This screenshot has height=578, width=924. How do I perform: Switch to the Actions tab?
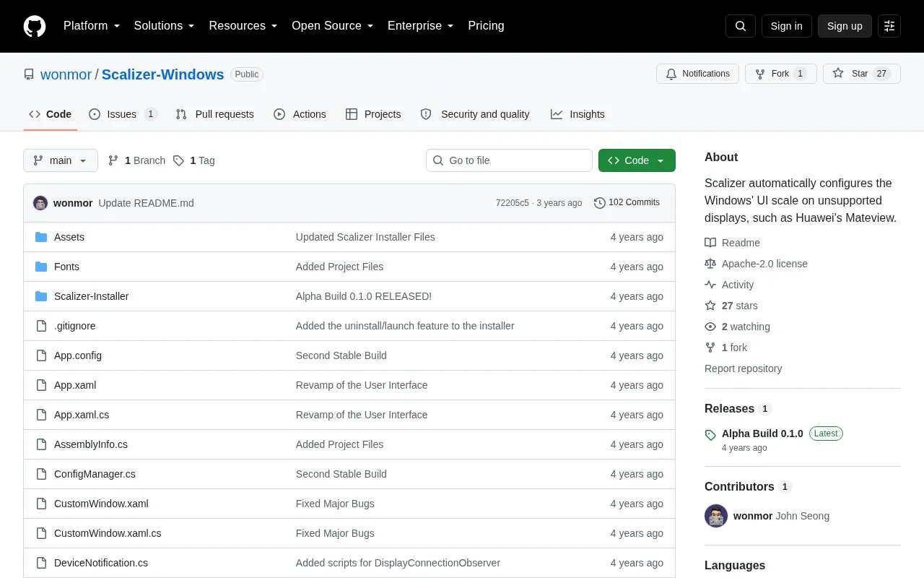tap(300, 114)
